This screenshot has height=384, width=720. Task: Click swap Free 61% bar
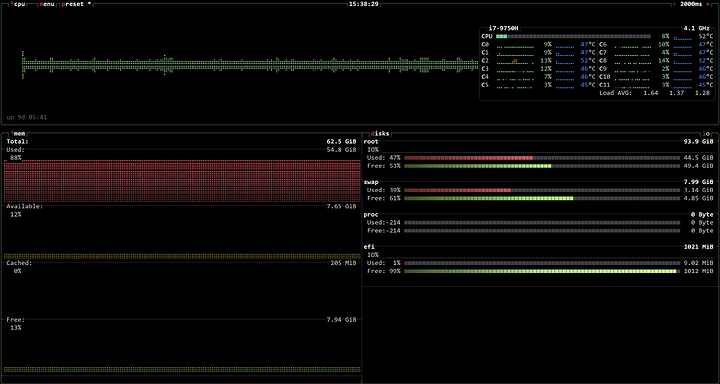(542, 198)
